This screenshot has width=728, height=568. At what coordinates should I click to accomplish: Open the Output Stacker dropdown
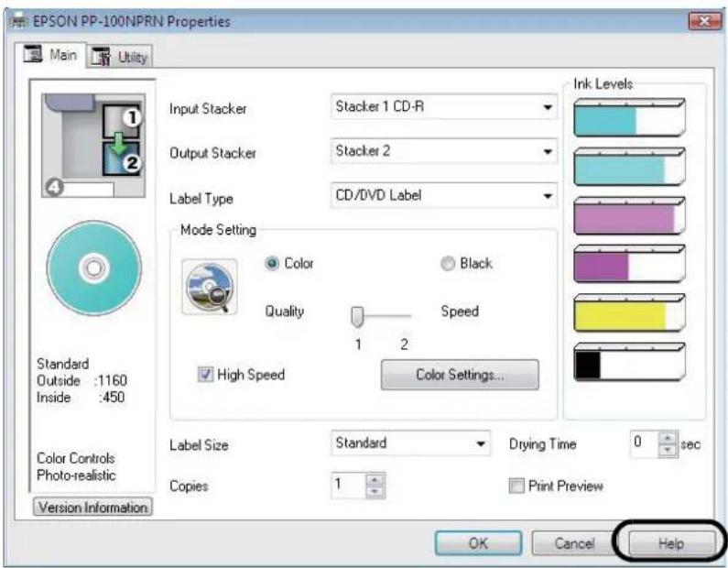click(443, 151)
